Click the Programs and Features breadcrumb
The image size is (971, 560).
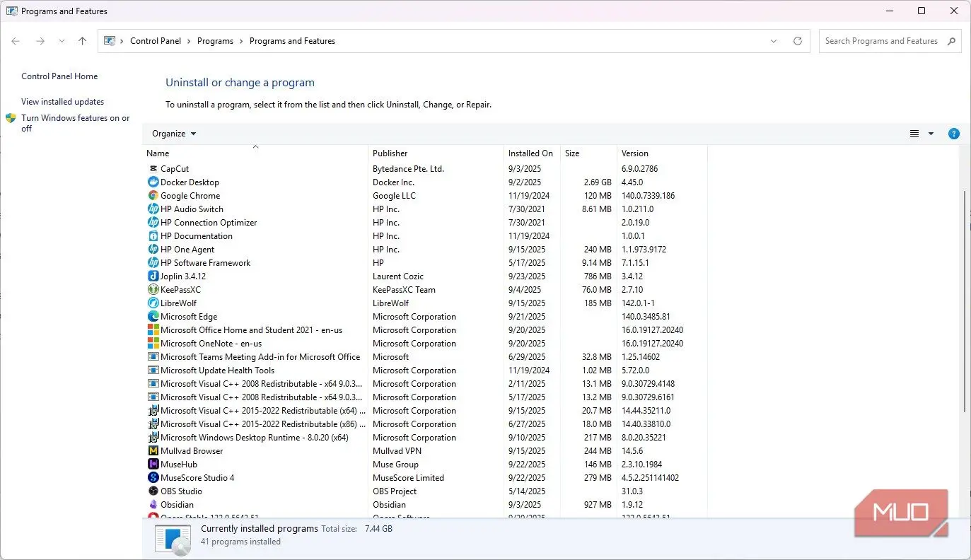[292, 41]
